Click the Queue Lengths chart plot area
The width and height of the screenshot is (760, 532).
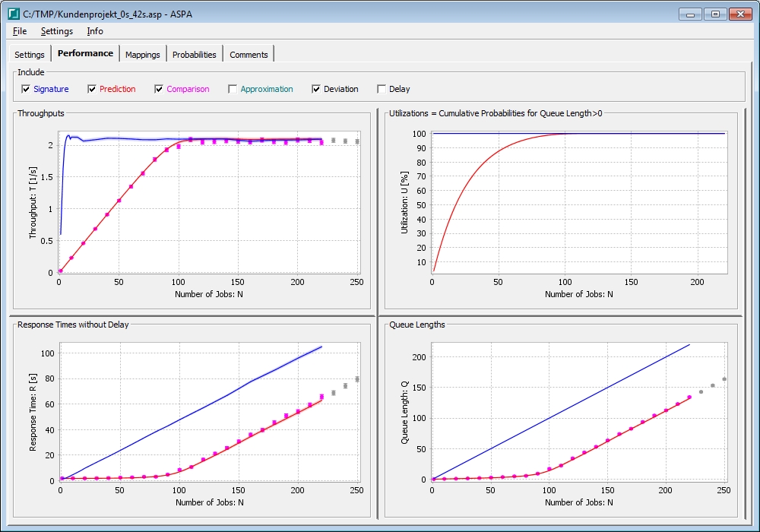580,412
